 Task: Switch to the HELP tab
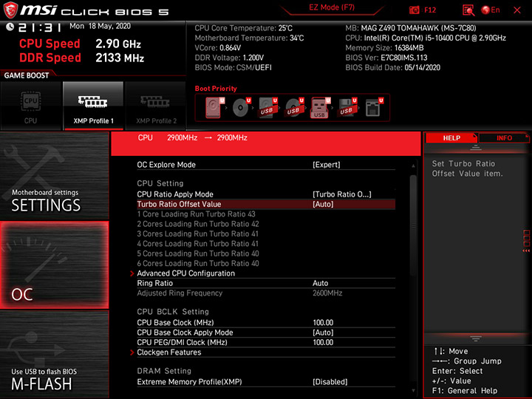click(451, 137)
